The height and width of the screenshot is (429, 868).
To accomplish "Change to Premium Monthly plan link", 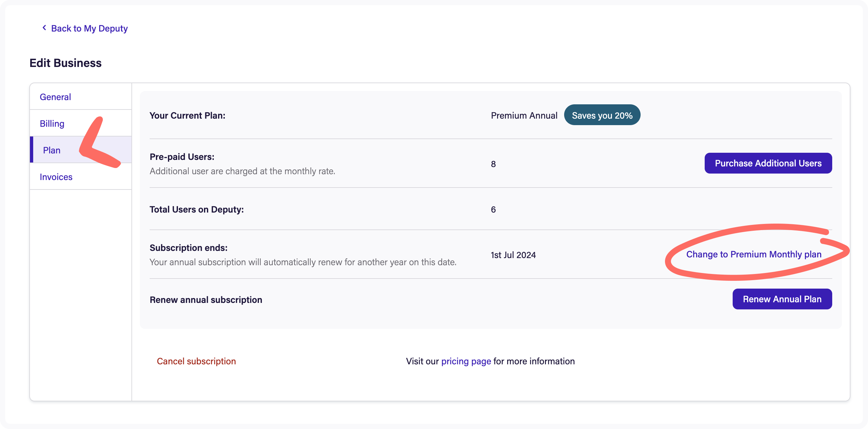I will (x=754, y=254).
